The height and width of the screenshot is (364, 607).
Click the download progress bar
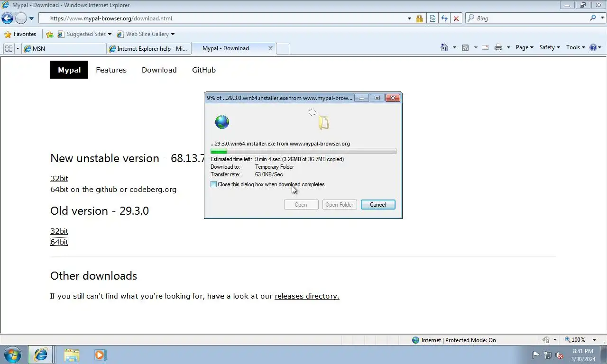pyautogui.click(x=303, y=151)
